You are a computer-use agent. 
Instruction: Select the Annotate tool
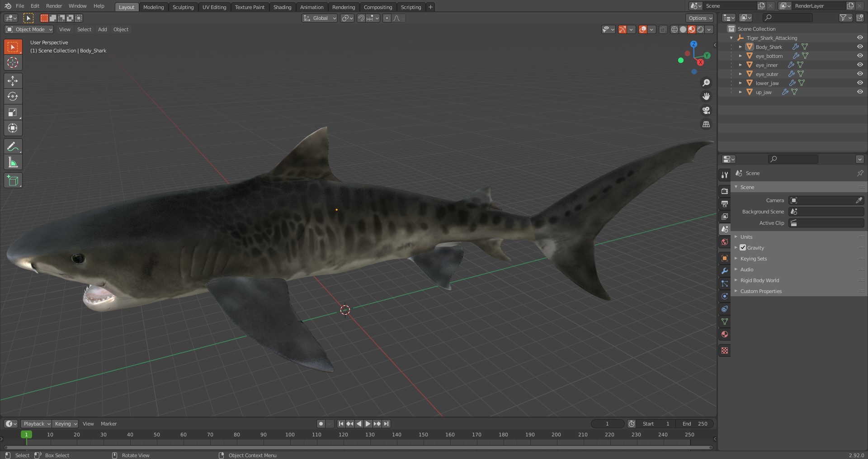(x=13, y=147)
